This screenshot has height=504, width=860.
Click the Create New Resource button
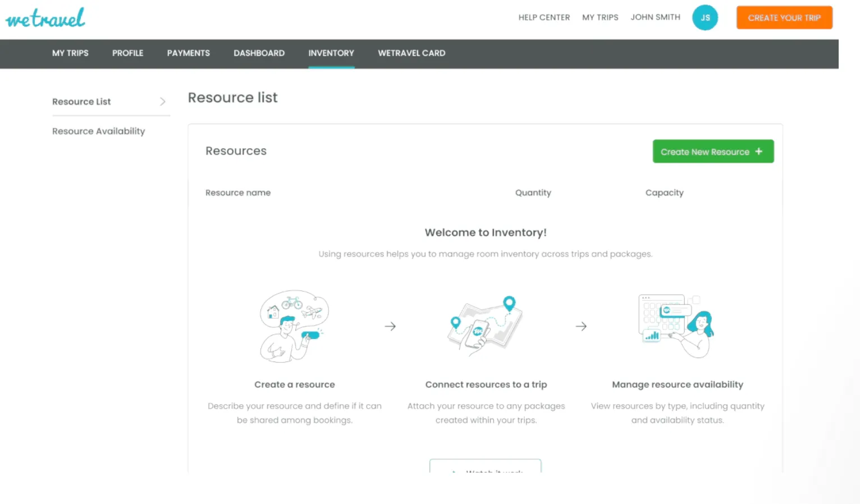(x=713, y=152)
